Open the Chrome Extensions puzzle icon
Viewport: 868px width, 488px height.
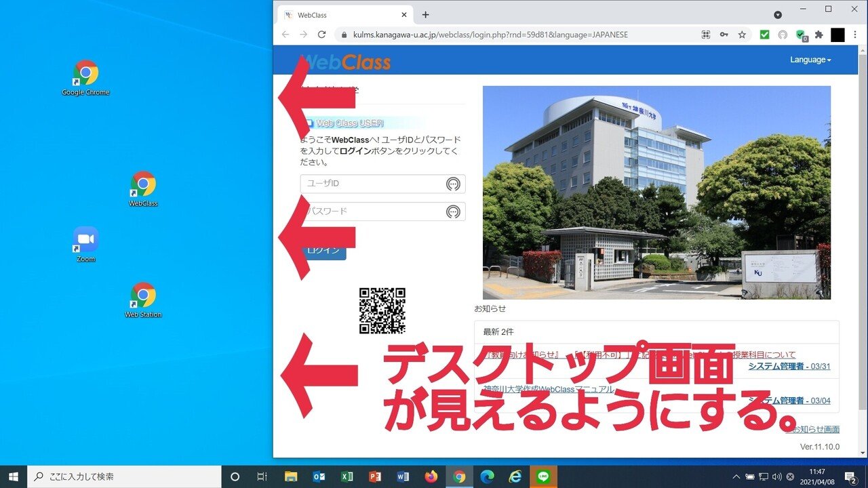(x=818, y=35)
